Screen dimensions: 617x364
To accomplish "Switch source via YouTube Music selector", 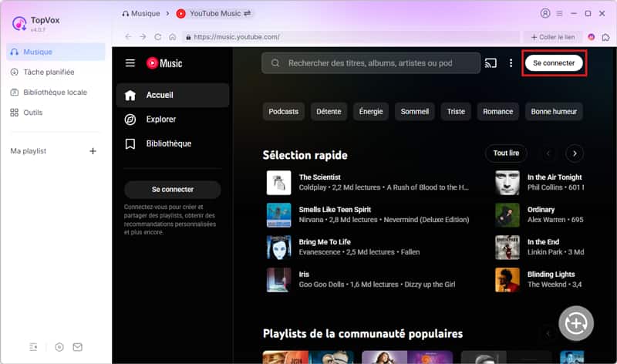I will tap(214, 13).
